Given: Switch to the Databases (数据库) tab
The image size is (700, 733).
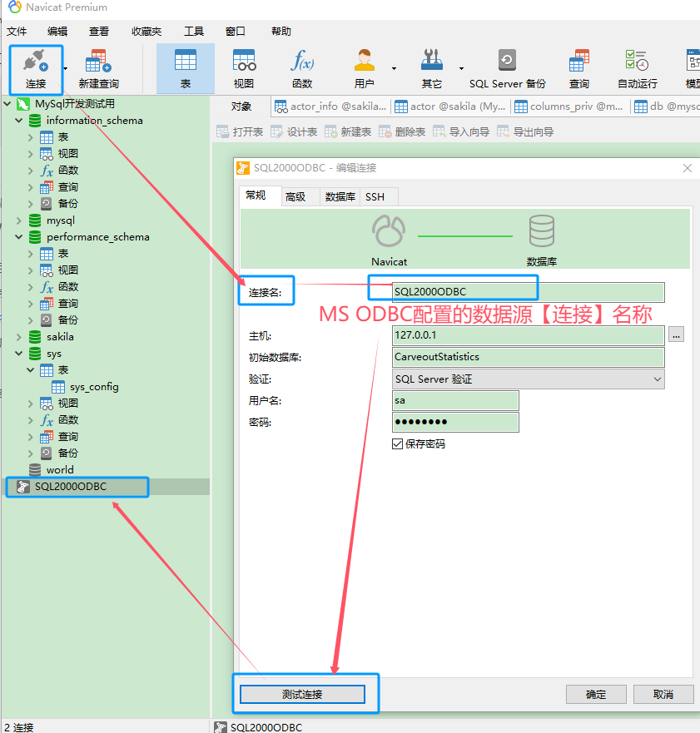Looking at the screenshot, I should tap(340, 197).
